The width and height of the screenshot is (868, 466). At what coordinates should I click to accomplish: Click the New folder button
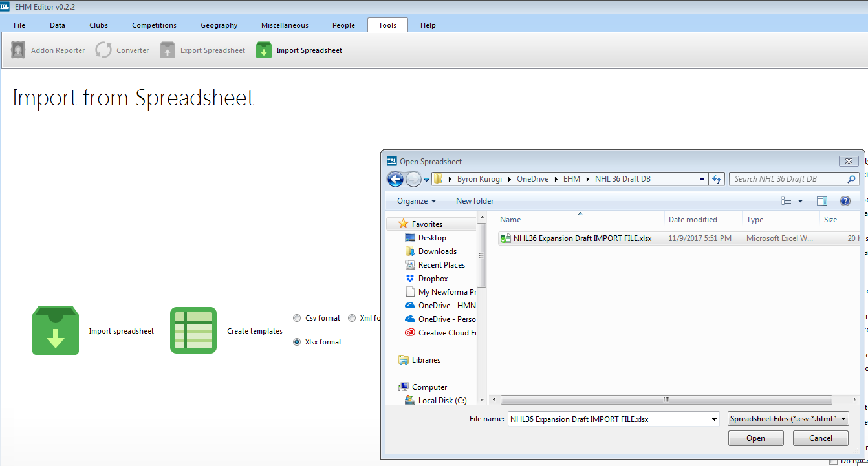(475, 201)
